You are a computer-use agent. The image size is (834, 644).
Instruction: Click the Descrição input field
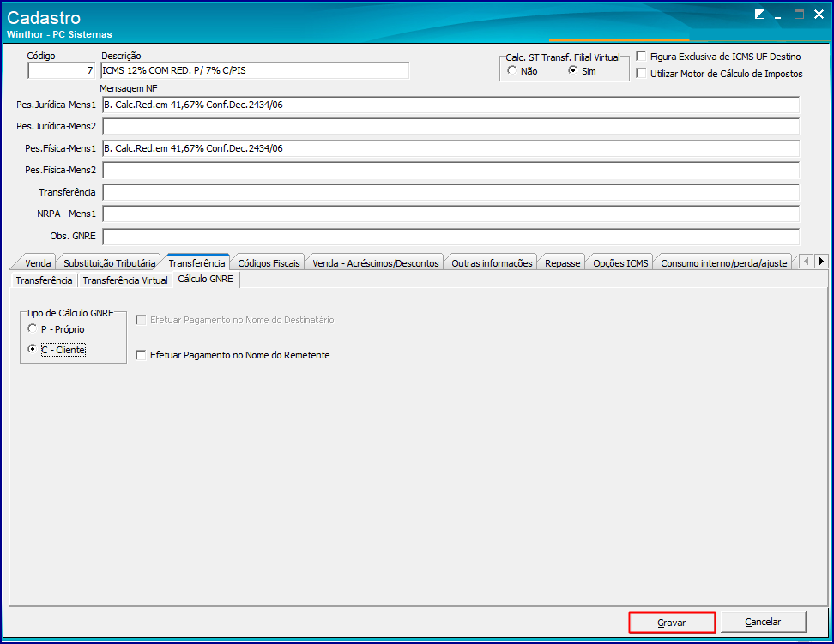255,70
